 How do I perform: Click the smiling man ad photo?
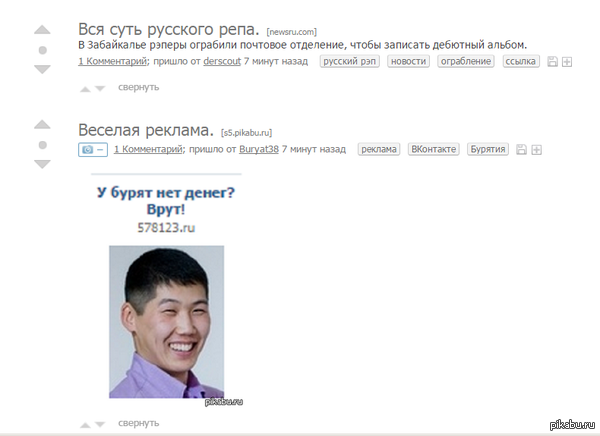tap(166, 322)
